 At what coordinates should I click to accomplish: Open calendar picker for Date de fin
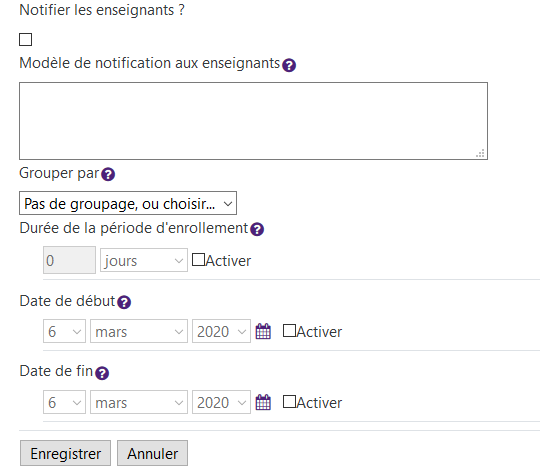click(263, 402)
